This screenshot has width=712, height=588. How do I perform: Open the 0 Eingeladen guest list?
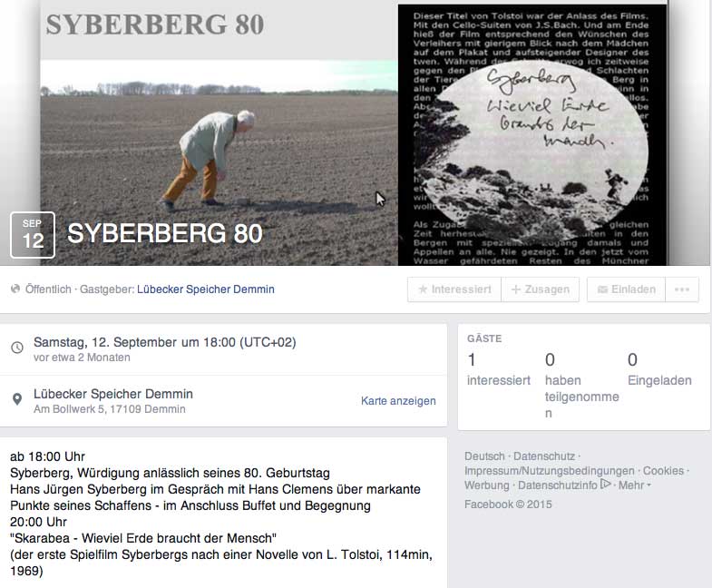click(659, 370)
